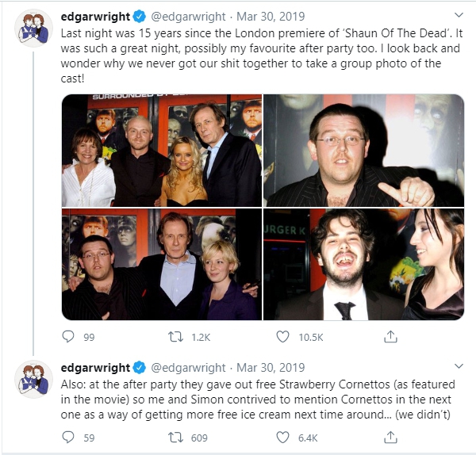Share the first tweet
The height and width of the screenshot is (455, 476).
pyautogui.click(x=390, y=337)
